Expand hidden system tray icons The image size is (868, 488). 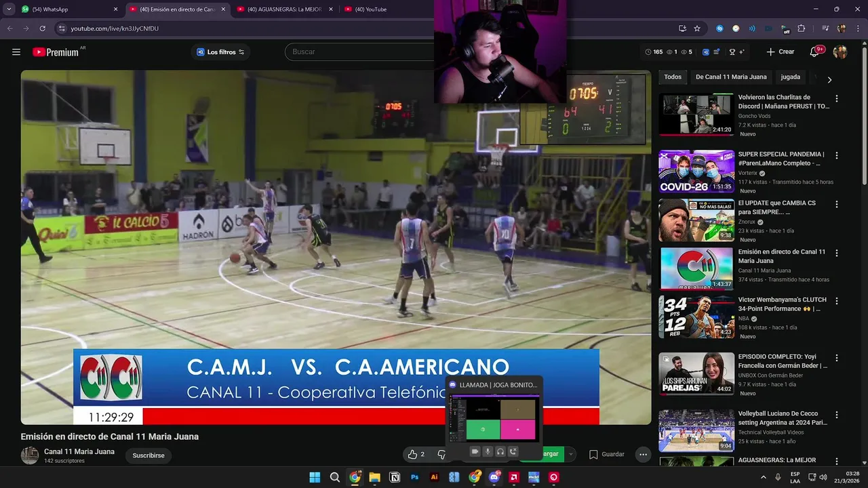(x=764, y=477)
